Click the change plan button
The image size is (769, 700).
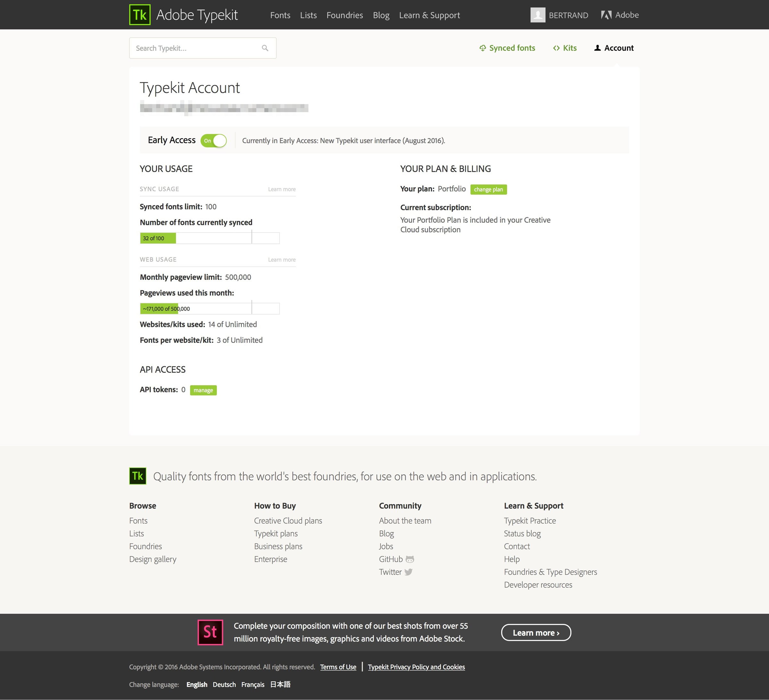point(489,190)
